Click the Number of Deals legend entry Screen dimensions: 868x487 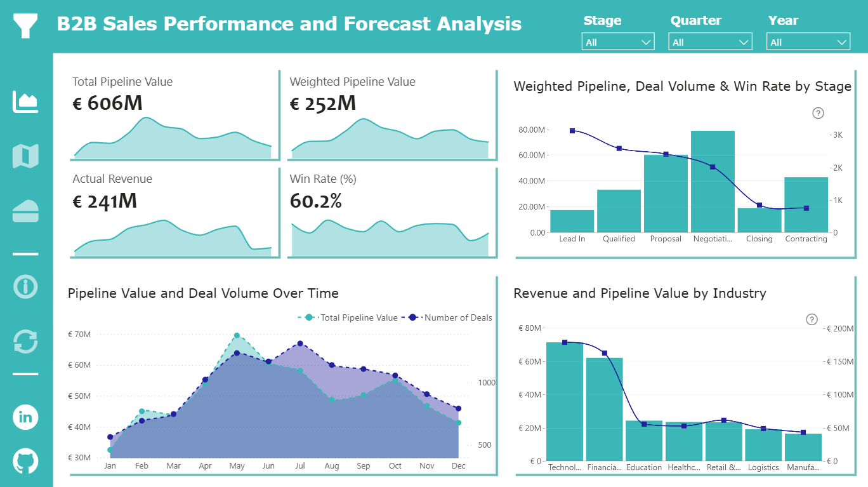pyautogui.click(x=447, y=317)
